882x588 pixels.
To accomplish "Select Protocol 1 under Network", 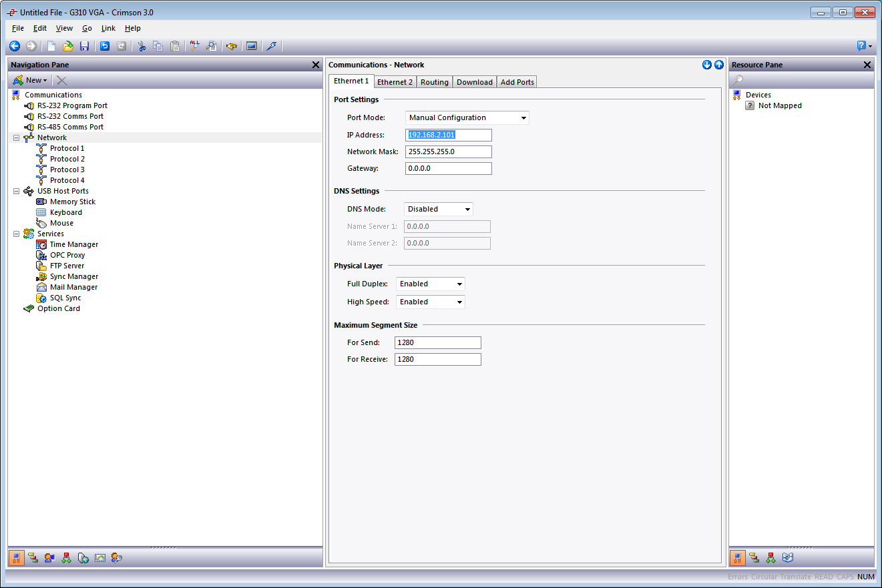I will point(67,148).
